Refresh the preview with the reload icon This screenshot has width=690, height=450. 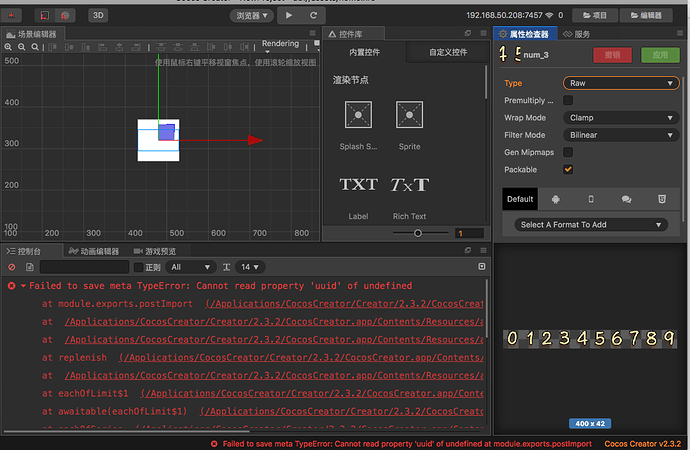point(313,15)
